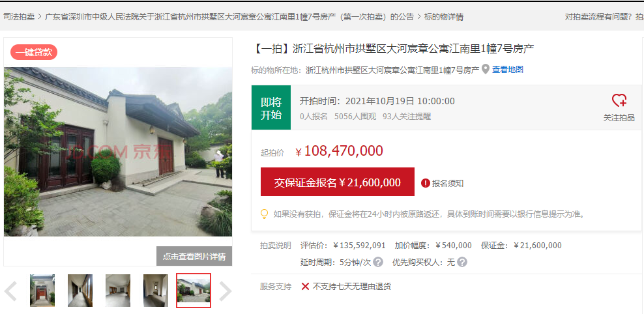Open help icon beside 优先购买权人
Image resolution: width=644 pixels, height=314 pixels.
[462, 262]
